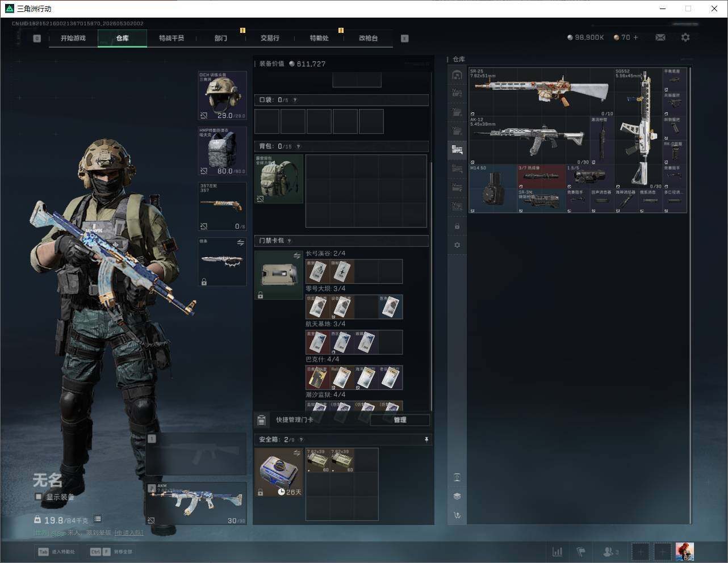Click the left arrow of the top navigation
Image resolution: width=728 pixels, height=563 pixels.
pyautogui.click(x=37, y=39)
